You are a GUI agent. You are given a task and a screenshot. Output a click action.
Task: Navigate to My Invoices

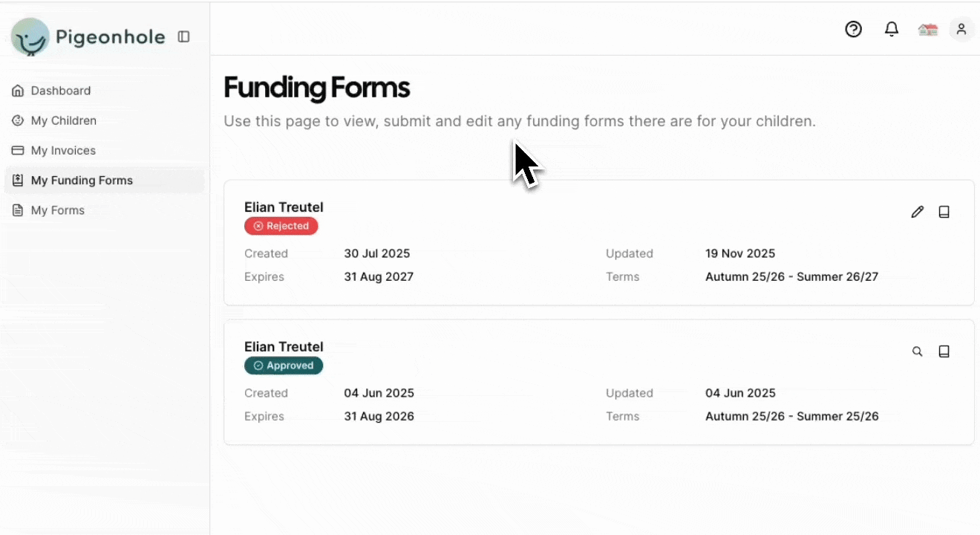(63, 150)
